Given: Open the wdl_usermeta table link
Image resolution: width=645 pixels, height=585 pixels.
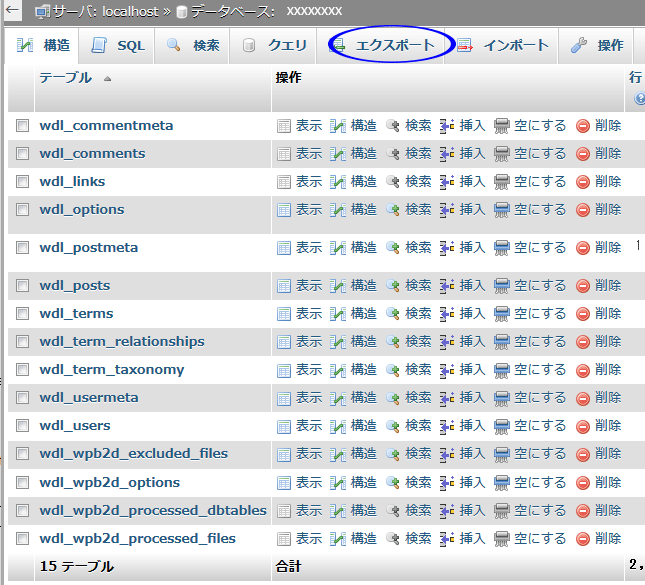Looking at the screenshot, I should tap(89, 398).
